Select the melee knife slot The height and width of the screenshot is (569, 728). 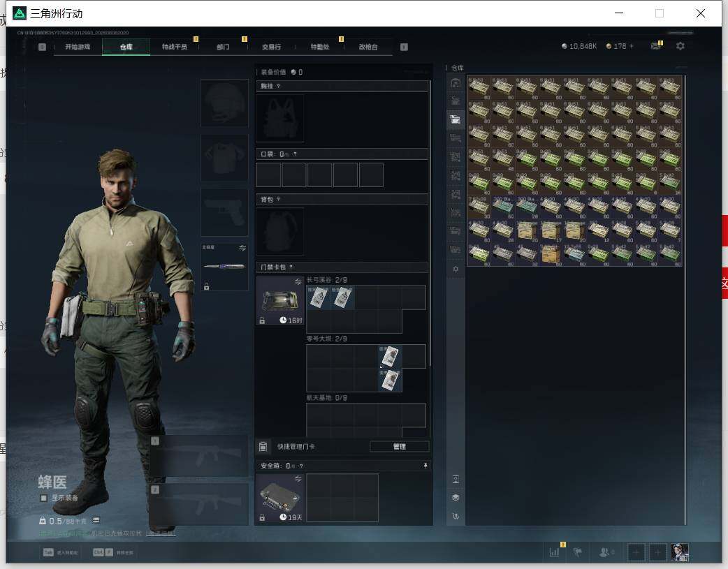[x=224, y=267]
